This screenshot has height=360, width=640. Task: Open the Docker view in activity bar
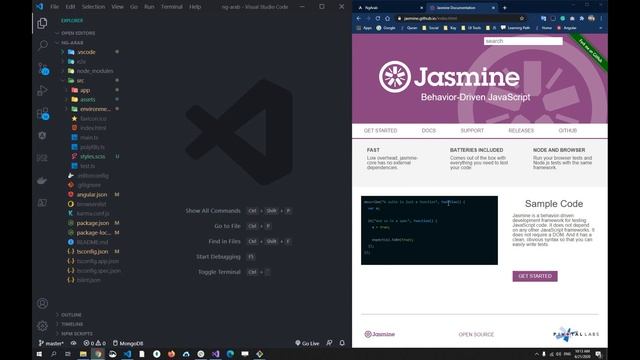[x=42, y=180]
